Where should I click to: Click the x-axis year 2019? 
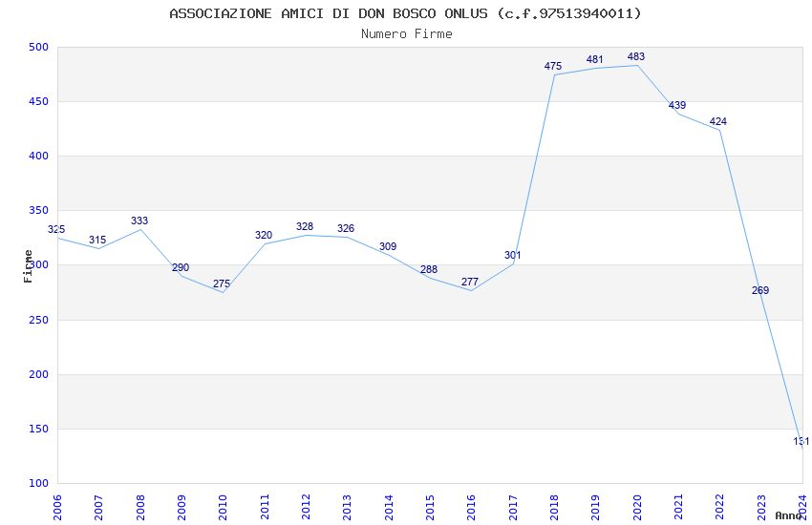coord(595,507)
